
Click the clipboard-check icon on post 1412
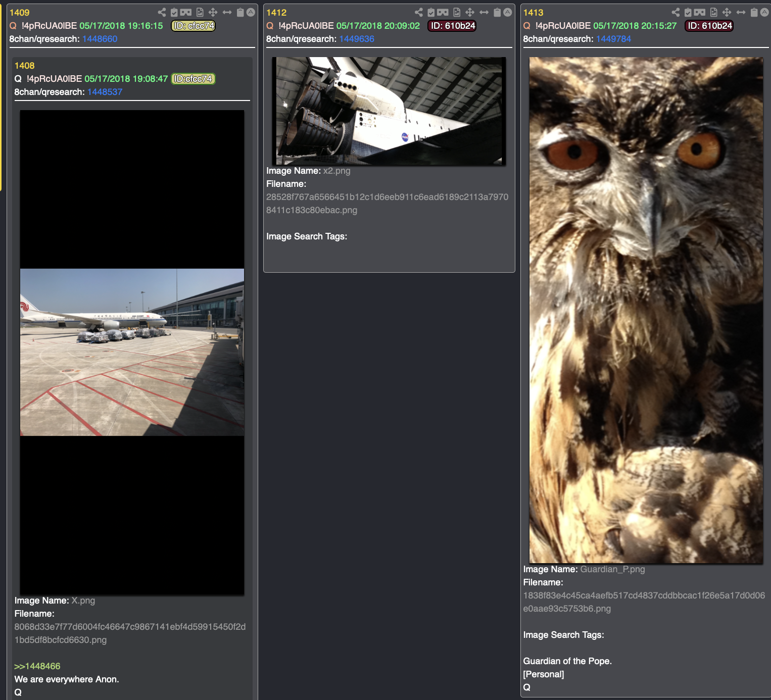pos(431,12)
